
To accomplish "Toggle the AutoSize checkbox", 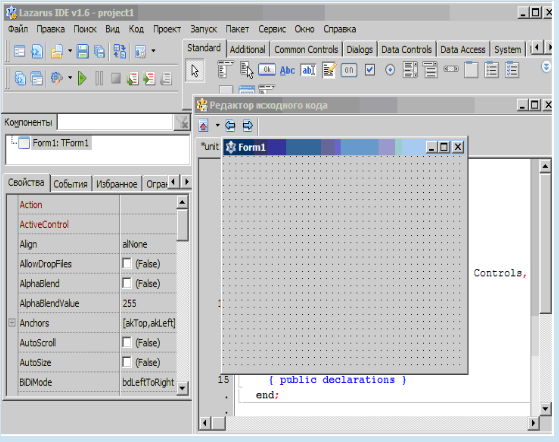I will (127, 362).
